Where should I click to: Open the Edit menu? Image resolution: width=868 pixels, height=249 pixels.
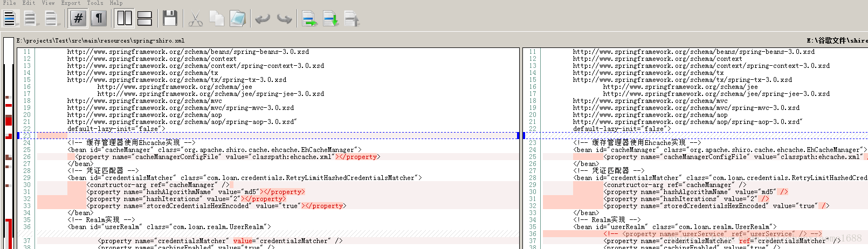coord(29,3)
